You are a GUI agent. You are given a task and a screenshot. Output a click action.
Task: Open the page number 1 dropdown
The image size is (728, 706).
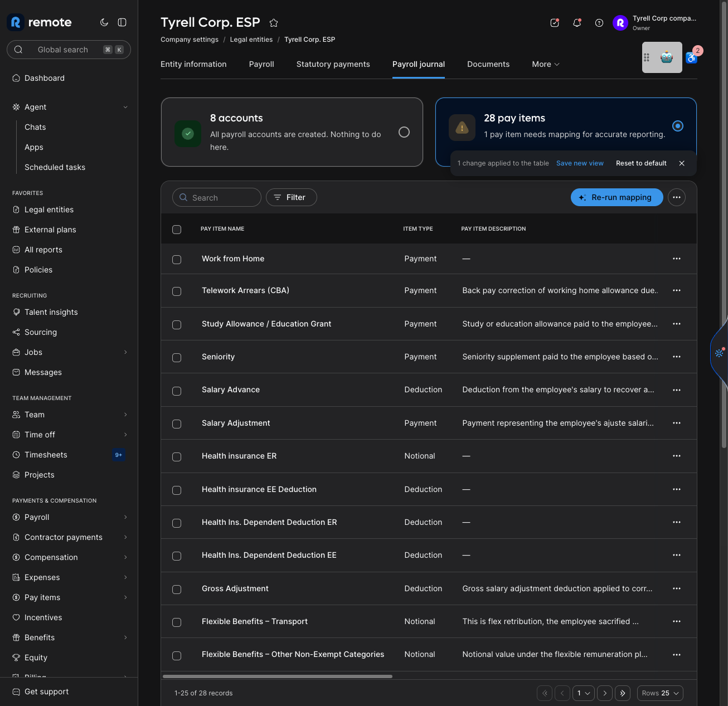point(584,693)
